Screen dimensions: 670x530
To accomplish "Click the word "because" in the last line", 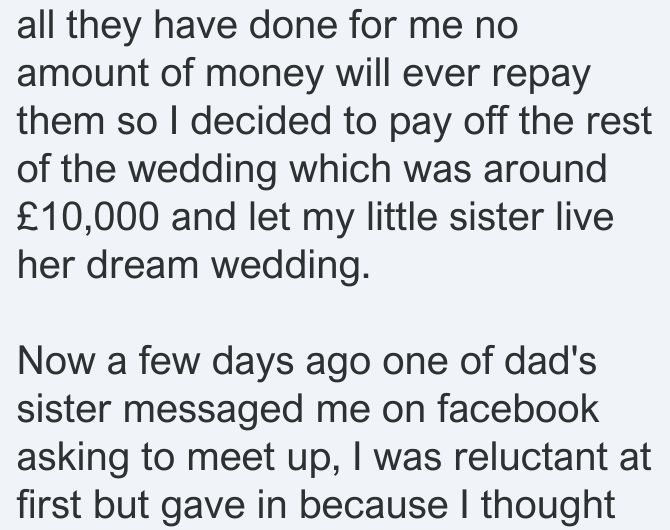I will pyautogui.click(x=373, y=506).
